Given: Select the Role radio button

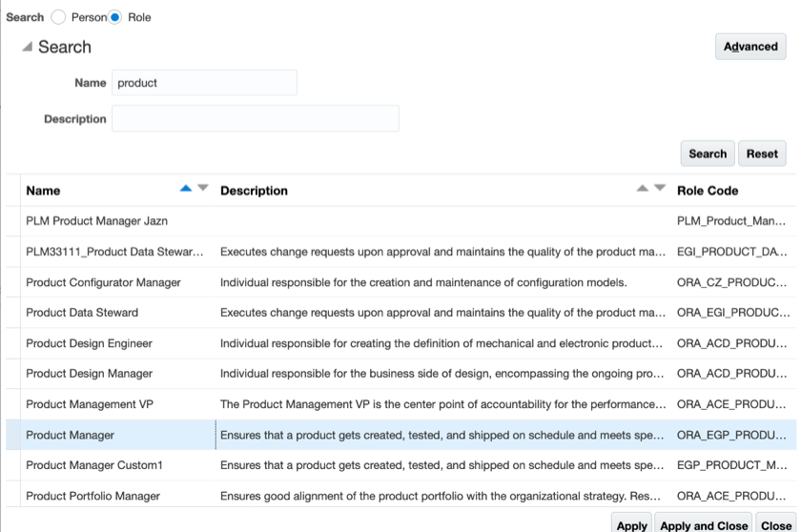Looking at the screenshot, I should 116,17.
